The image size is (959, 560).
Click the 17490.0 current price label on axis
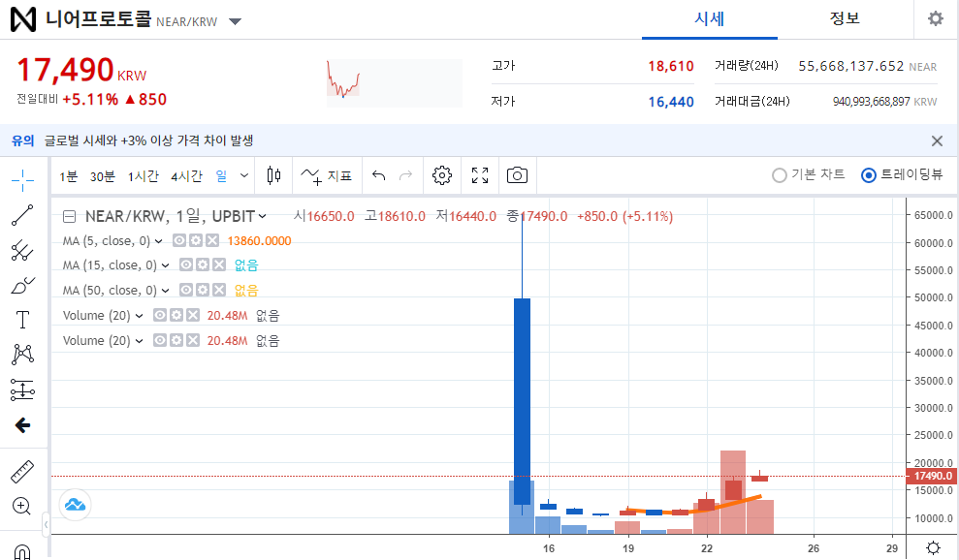click(x=932, y=476)
